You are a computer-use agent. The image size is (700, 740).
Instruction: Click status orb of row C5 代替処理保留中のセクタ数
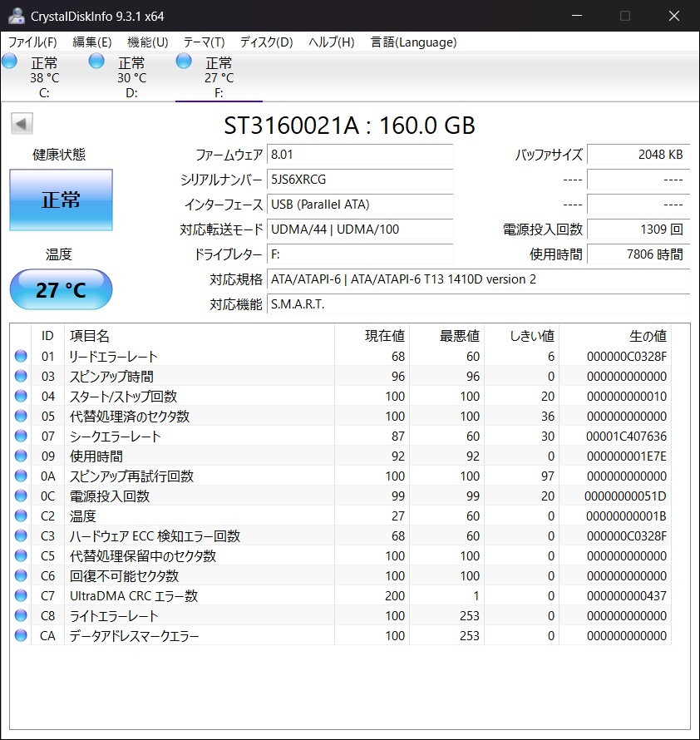[21, 555]
